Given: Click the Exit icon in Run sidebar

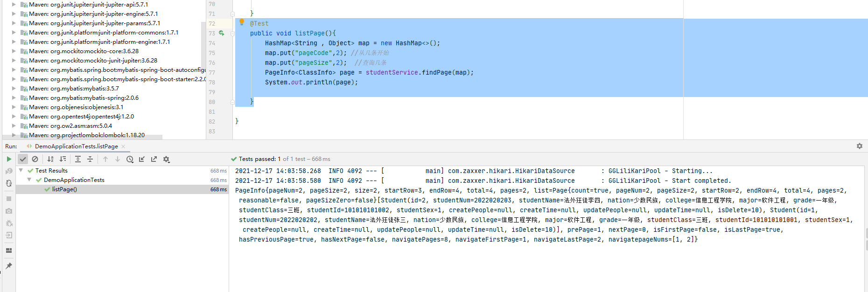Looking at the screenshot, I should point(9,235).
